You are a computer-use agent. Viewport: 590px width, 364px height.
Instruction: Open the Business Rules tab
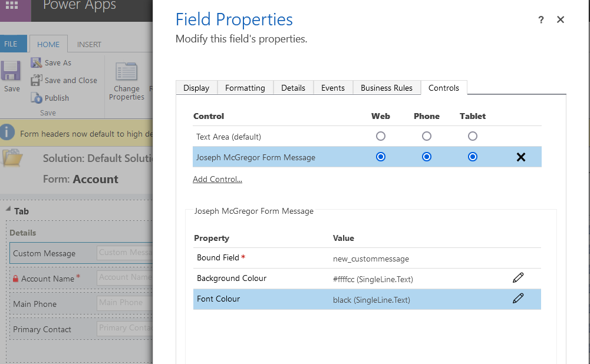(386, 88)
